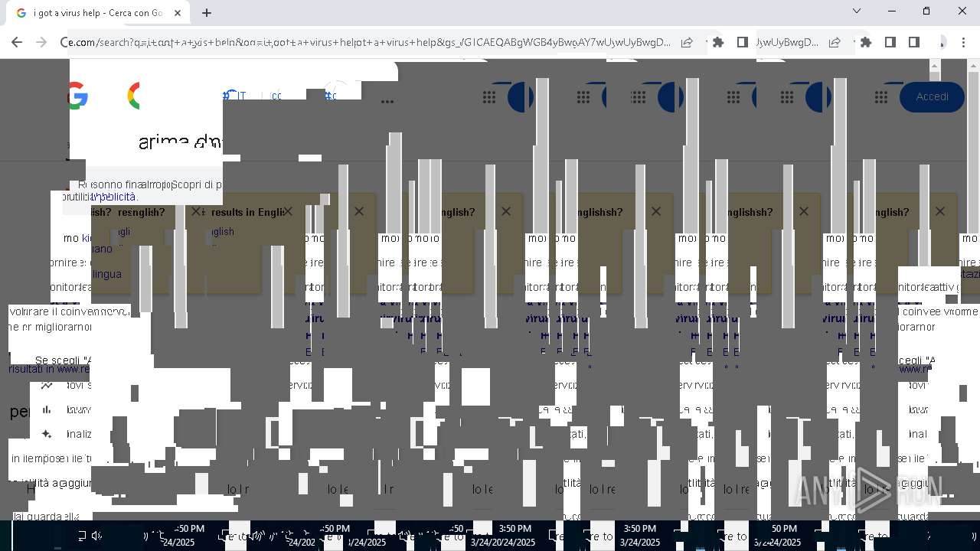The width and height of the screenshot is (980, 551).
Task: Follow the 'lingua' link in the banner
Action: 106,274
